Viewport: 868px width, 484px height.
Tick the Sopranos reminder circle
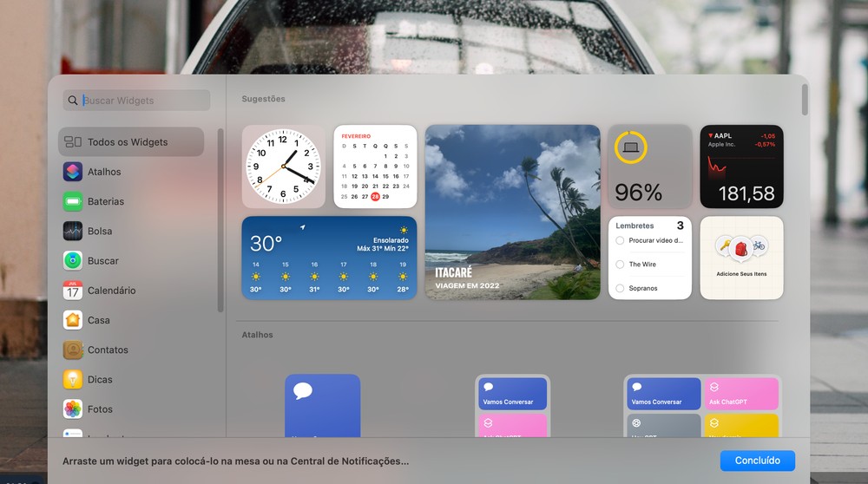coord(620,288)
